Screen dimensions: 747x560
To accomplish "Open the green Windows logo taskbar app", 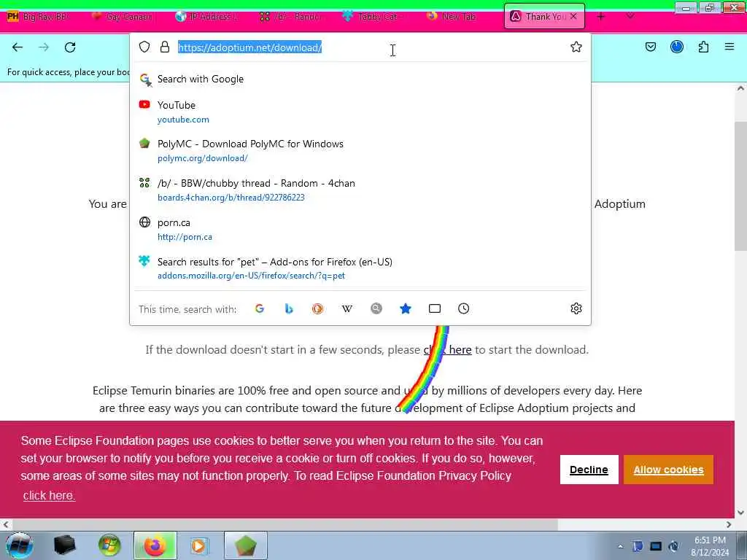I will click(109, 545).
